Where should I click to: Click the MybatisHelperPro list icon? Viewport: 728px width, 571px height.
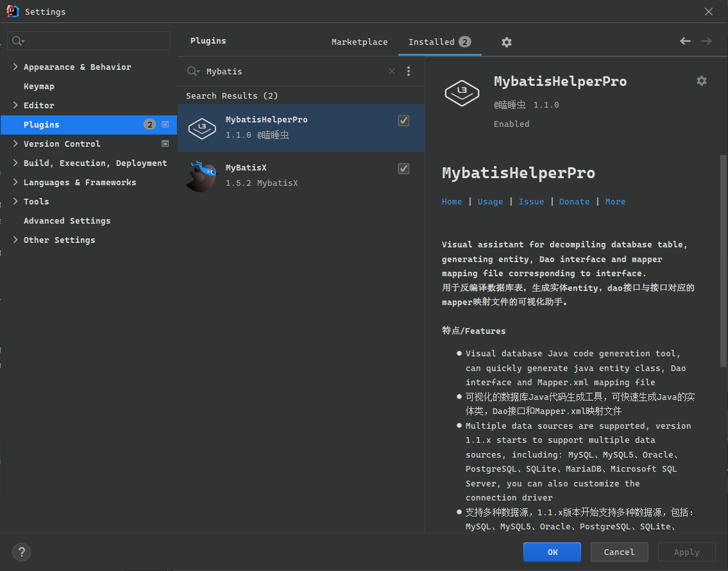202,128
